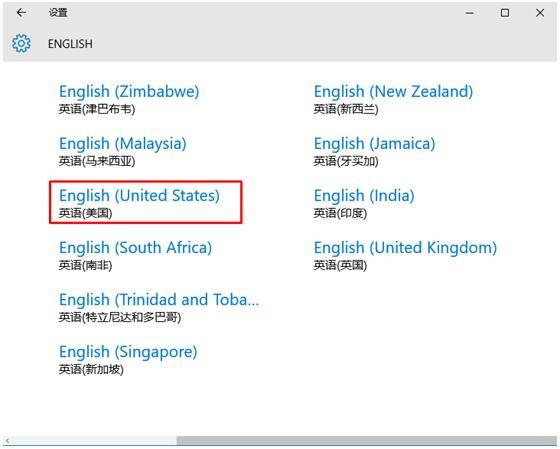Click the scrollbar's left arrow

(x=8, y=441)
